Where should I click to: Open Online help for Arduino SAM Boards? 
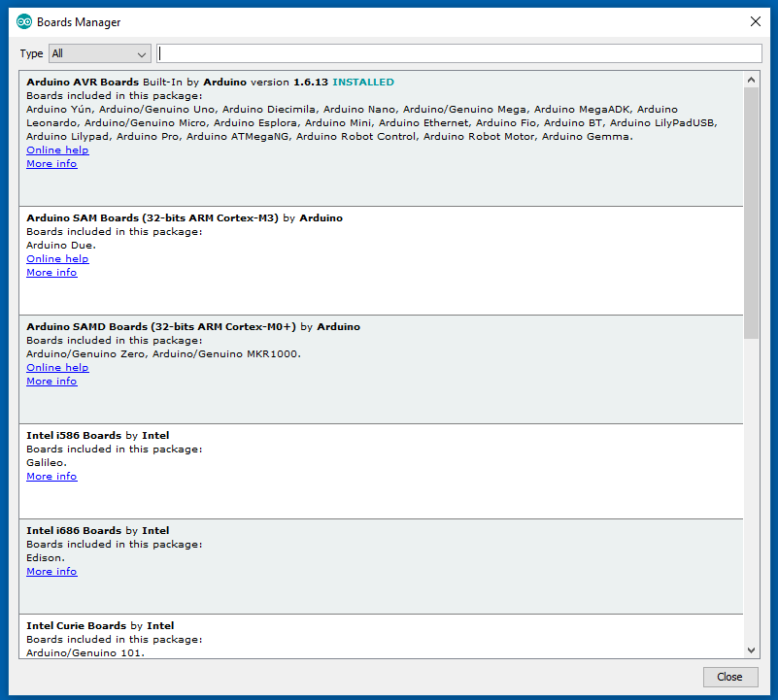point(57,258)
